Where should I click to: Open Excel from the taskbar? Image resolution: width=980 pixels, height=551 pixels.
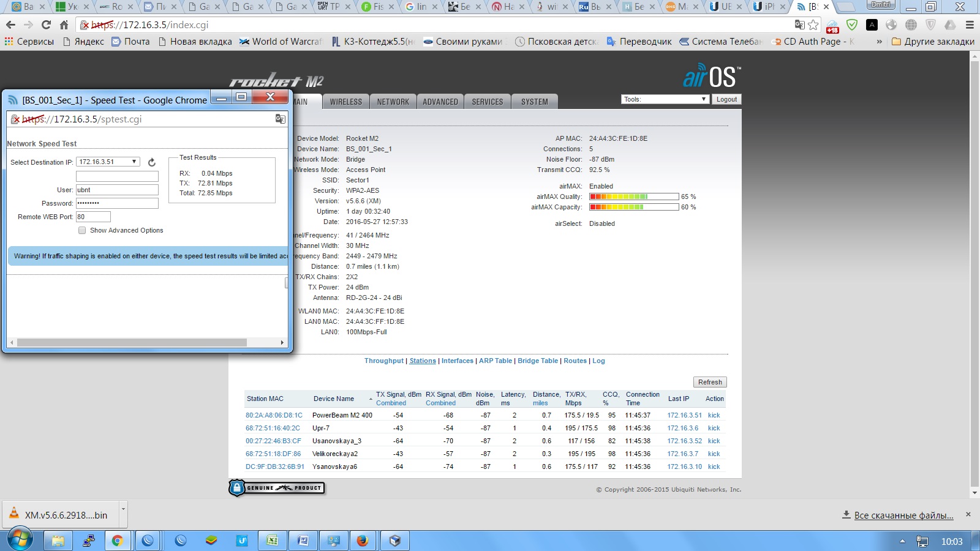click(x=273, y=541)
